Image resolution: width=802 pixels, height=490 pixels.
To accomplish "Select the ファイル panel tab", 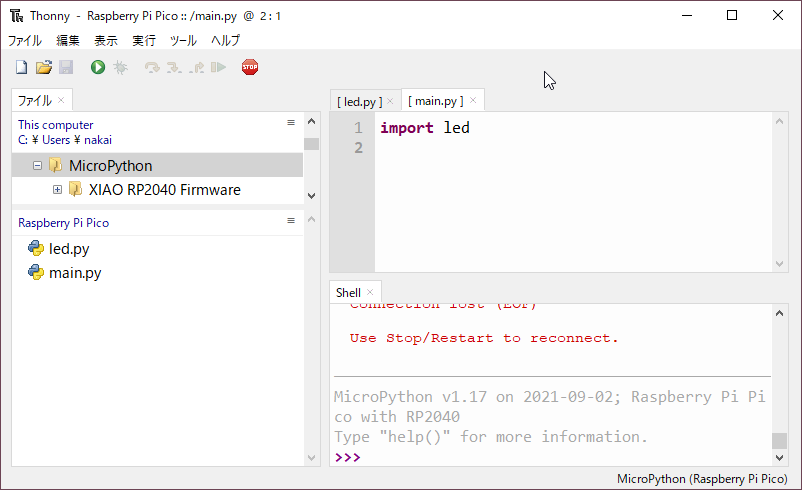I will (35, 100).
